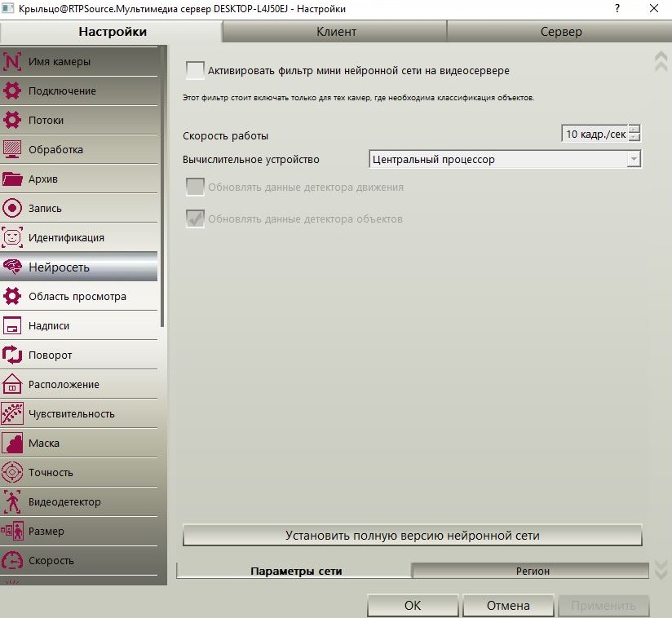Select the Поворот rotate icon
Screen dimensions: 672x618
(x=12, y=355)
